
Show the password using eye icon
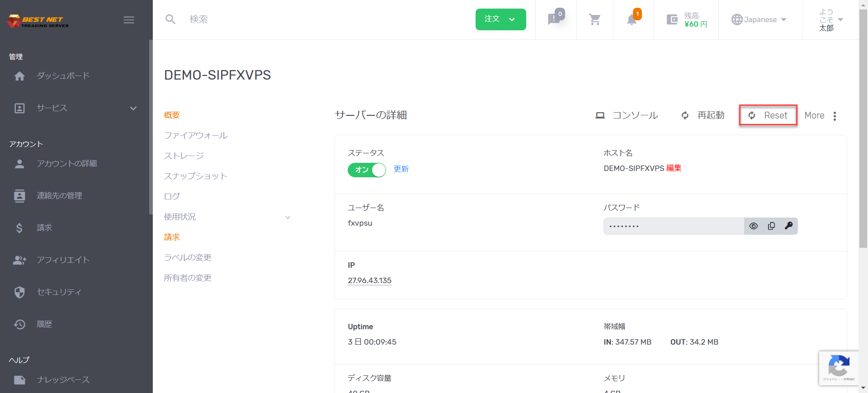click(x=754, y=226)
